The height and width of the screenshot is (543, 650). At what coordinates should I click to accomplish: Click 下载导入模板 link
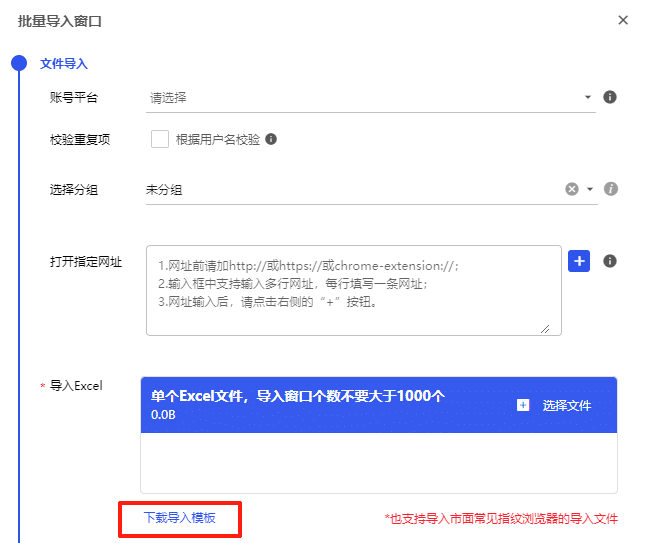179,518
